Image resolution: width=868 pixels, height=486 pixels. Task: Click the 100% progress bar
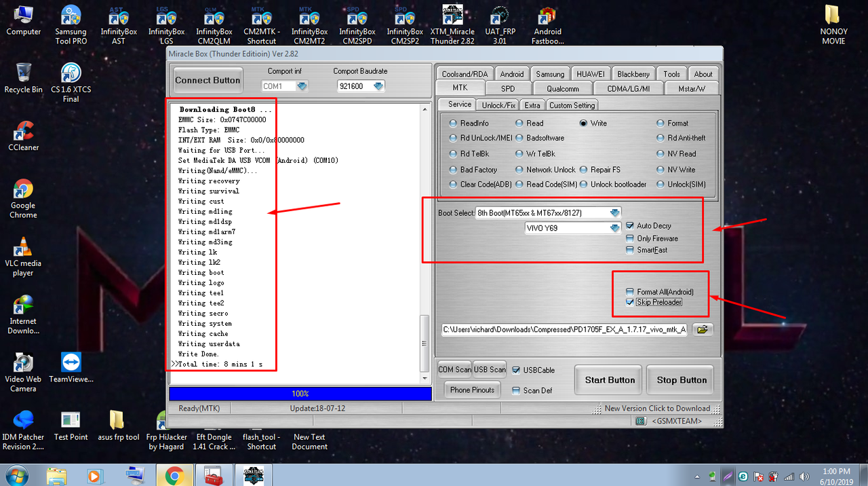pos(300,394)
